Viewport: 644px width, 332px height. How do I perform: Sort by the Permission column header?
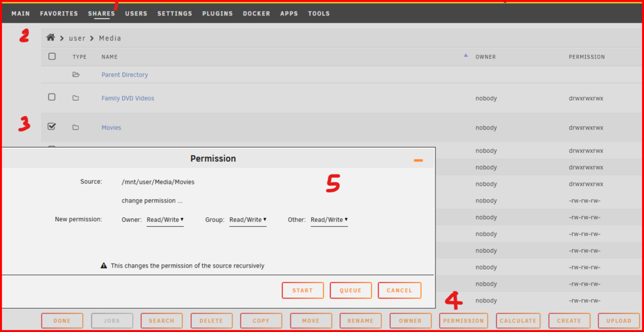587,57
